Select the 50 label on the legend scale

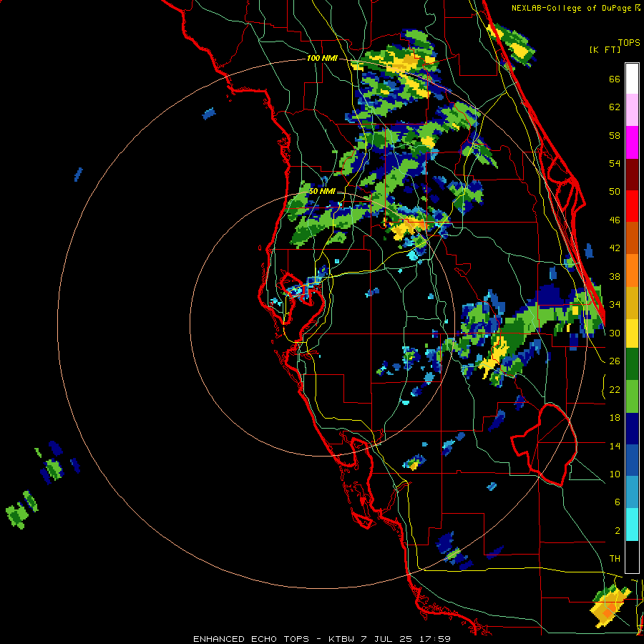click(x=615, y=192)
